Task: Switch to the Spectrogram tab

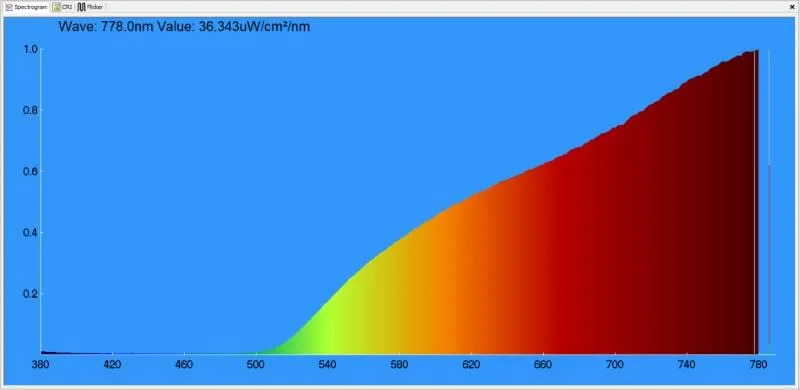Action: pos(27,7)
